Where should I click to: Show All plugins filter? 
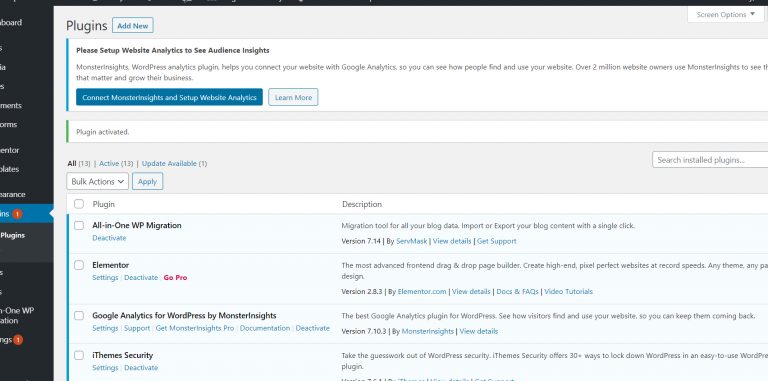[x=72, y=164]
